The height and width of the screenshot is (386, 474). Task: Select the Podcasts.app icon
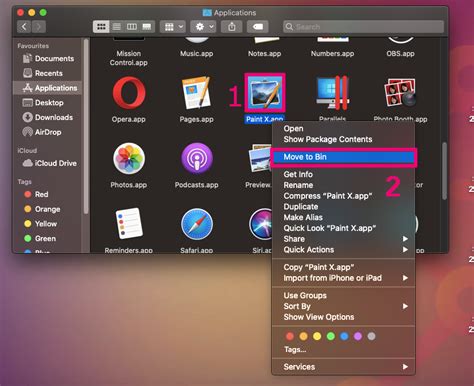[x=197, y=159]
